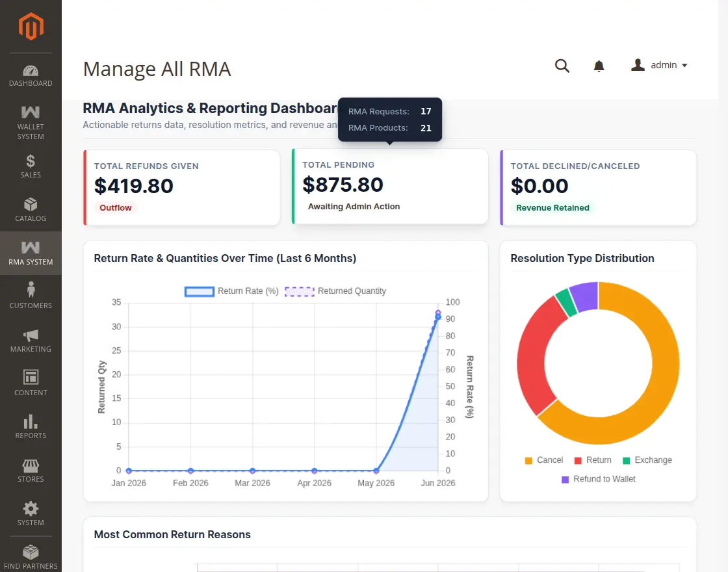Click the Total Declined/Canceled card
Screen dimensions: 728x572
[x=598, y=188]
